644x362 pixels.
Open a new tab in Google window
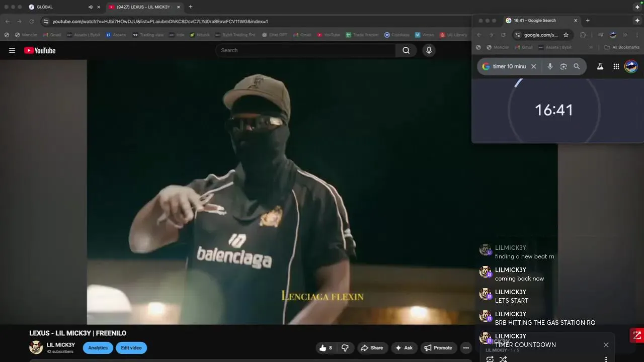click(588, 21)
